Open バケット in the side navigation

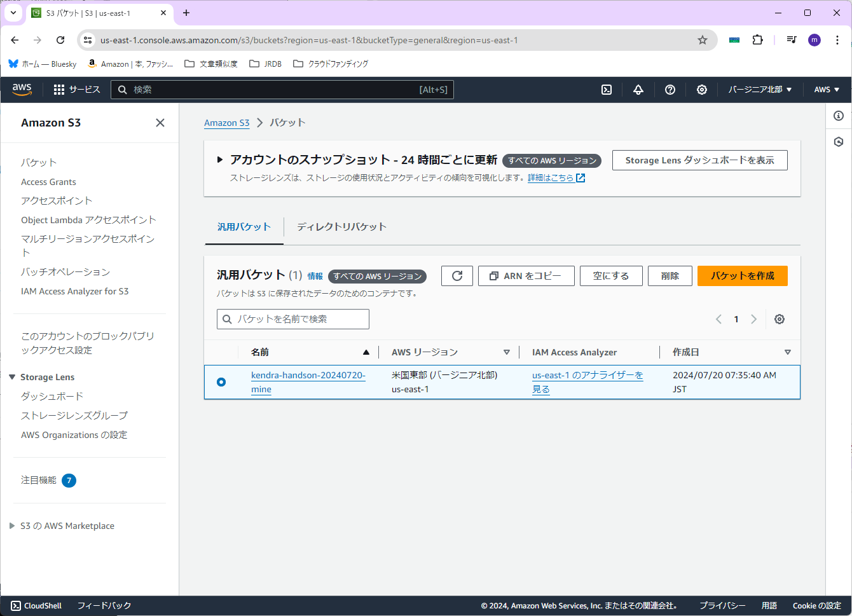tap(39, 163)
